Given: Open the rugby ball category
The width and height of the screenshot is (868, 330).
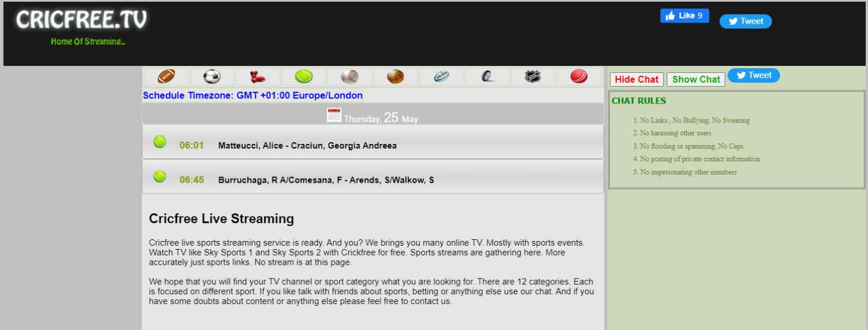Looking at the screenshot, I should tap(441, 76).
